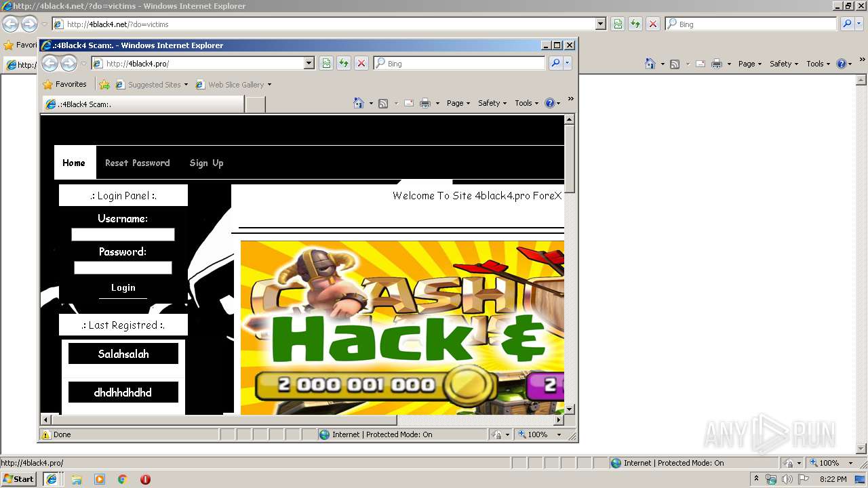Add to Favorites Bar star icon

pos(104,85)
